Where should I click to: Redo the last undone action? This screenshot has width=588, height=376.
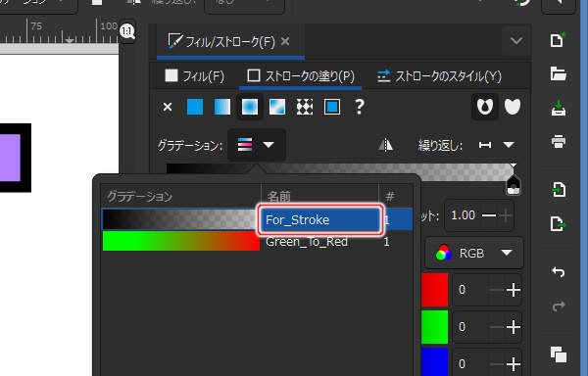(558, 305)
